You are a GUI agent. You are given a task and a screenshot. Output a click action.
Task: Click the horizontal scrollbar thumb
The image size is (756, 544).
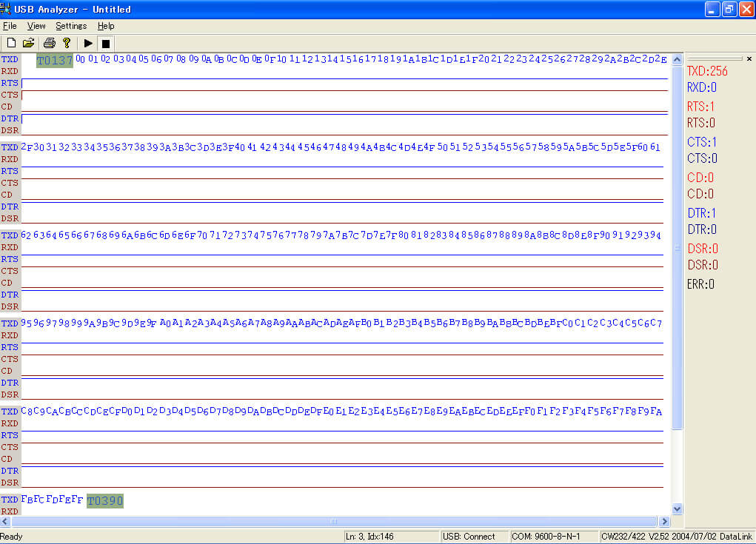[334, 521]
